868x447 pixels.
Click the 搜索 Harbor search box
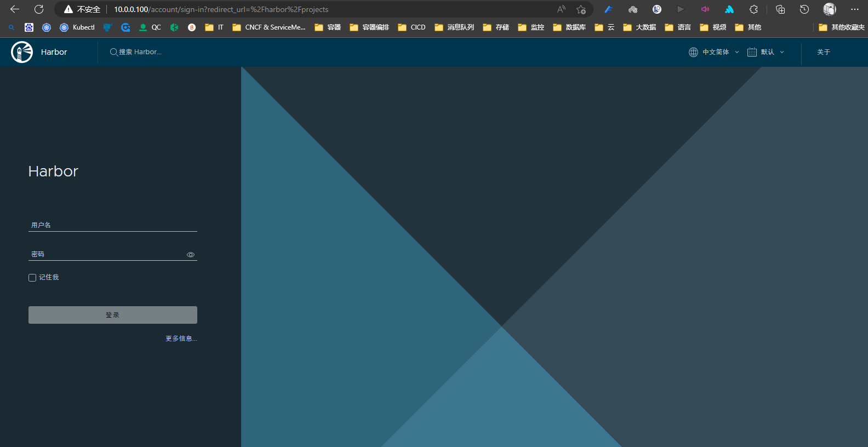(140, 52)
